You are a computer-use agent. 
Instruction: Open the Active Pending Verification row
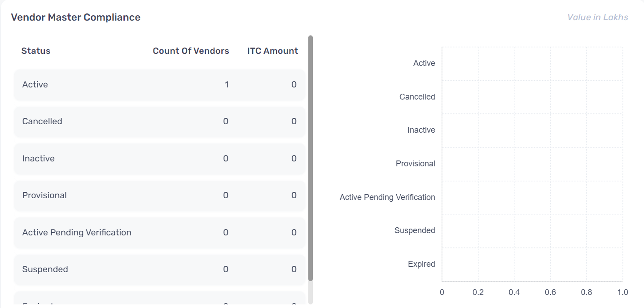click(x=160, y=233)
